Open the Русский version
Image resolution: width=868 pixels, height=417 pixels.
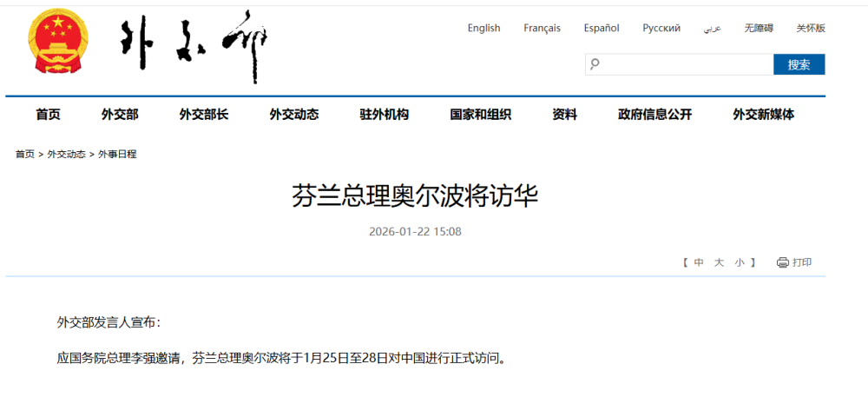661,28
